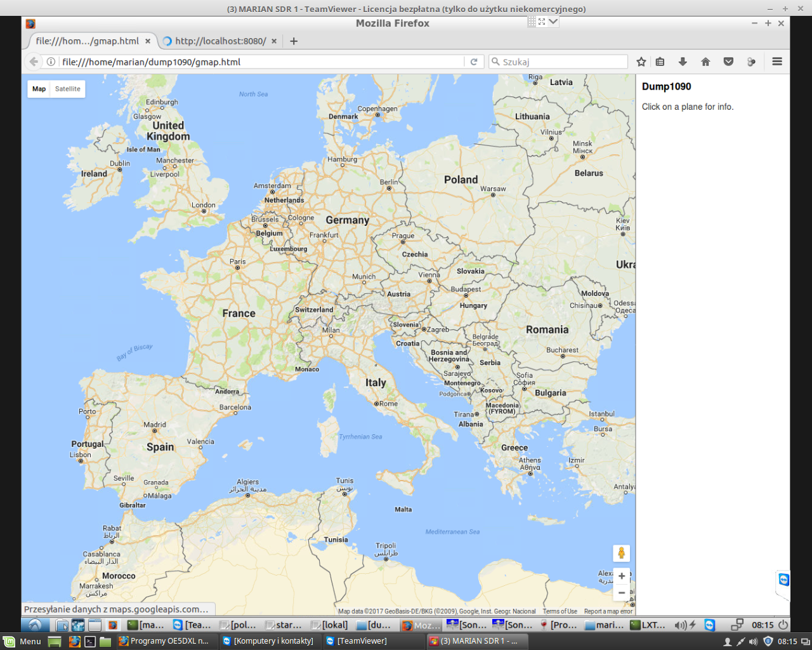Viewport: 812px width, 650px height.
Task: Close the localhost:8080 tab
Action: coord(274,41)
